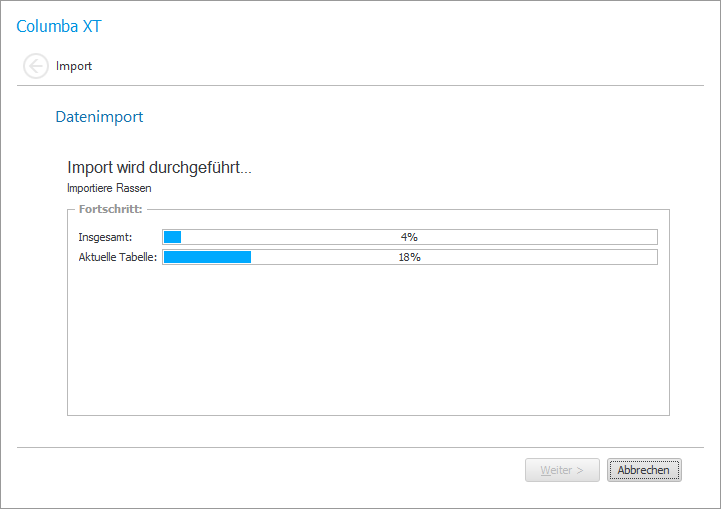Select the Import label beside back arrow
Image resolution: width=721 pixels, height=509 pixels.
click(x=74, y=67)
